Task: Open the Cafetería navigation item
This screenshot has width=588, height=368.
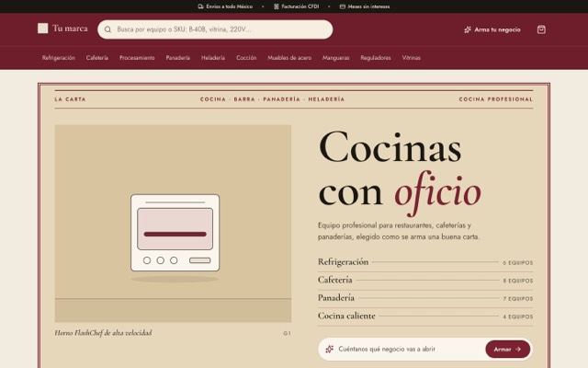Action: tap(97, 57)
